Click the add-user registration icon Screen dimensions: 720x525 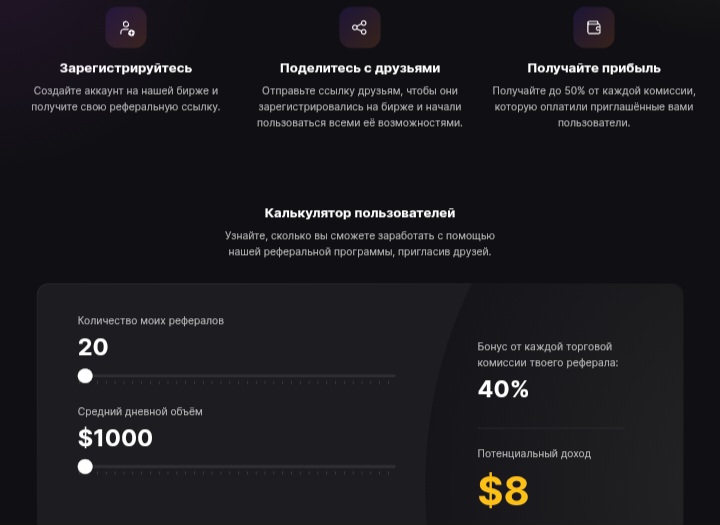[x=126, y=28]
